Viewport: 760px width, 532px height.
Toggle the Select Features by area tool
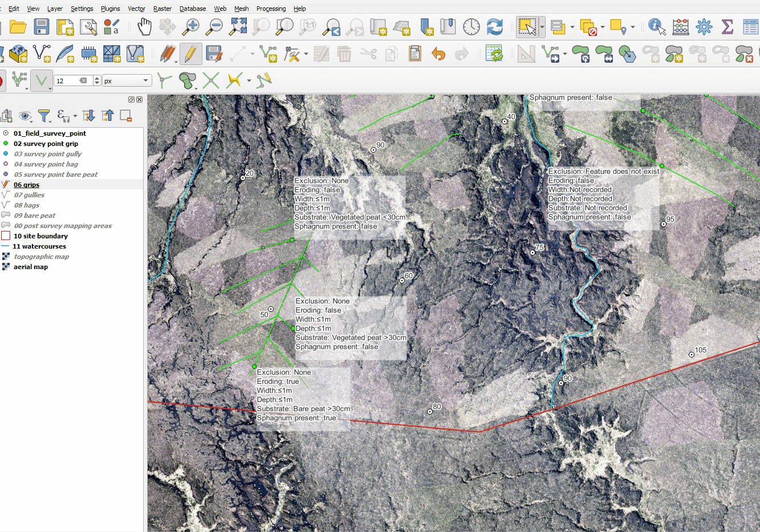[x=526, y=26]
